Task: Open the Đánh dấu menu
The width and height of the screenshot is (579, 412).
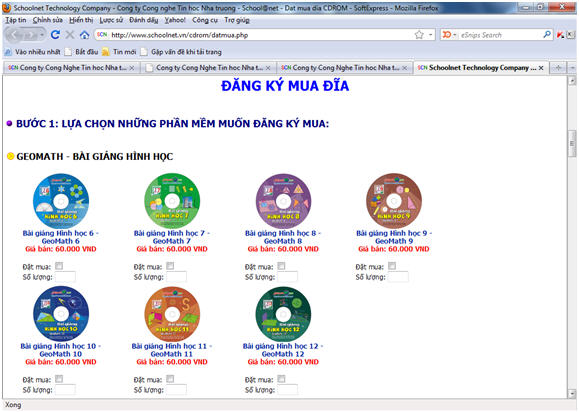Action: (144, 20)
